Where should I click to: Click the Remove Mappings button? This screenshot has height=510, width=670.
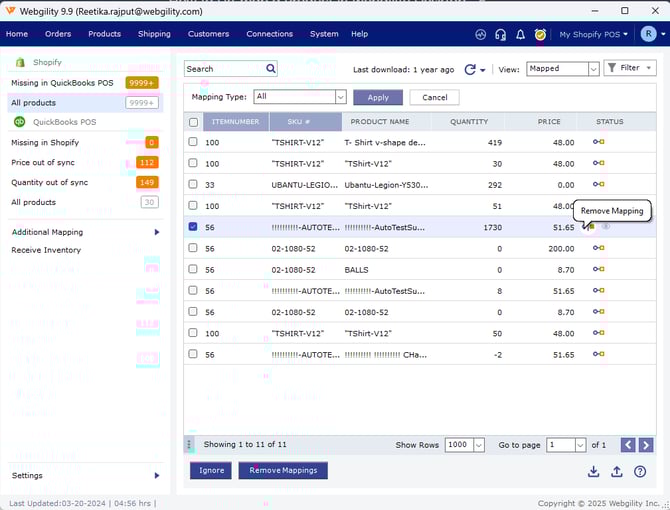tap(283, 470)
